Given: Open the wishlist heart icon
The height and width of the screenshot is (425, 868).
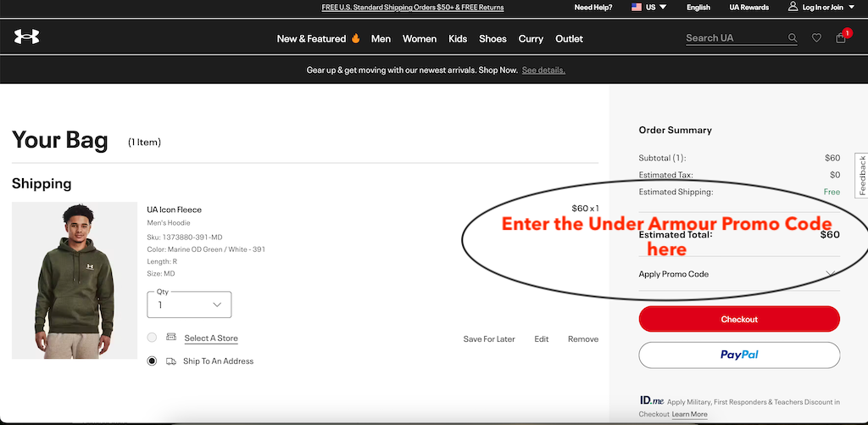Looking at the screenshot, I should tap(816, 38).
